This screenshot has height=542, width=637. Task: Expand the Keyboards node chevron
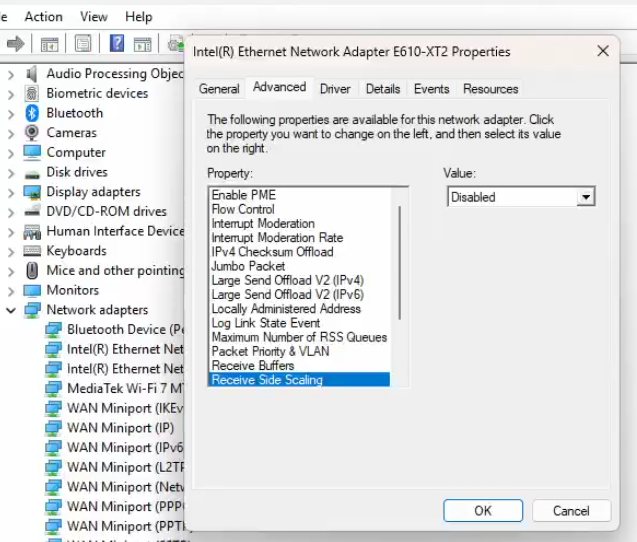pyautogui.click(x=11, y=252)
